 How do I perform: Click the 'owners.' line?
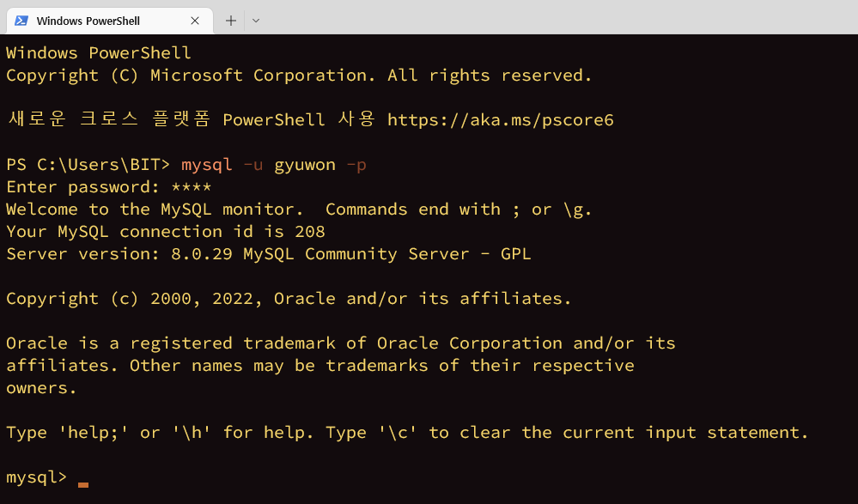coord(41,387)
